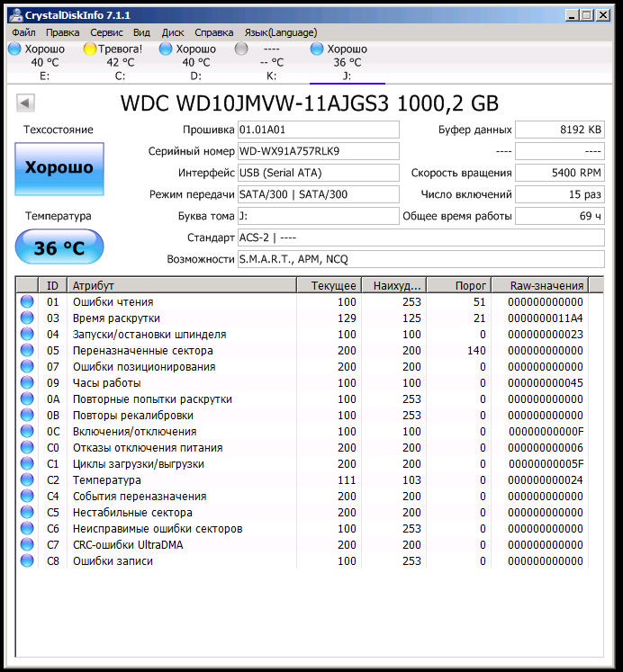
Task: Sort by Порог column header
Action: coord(459,285)
